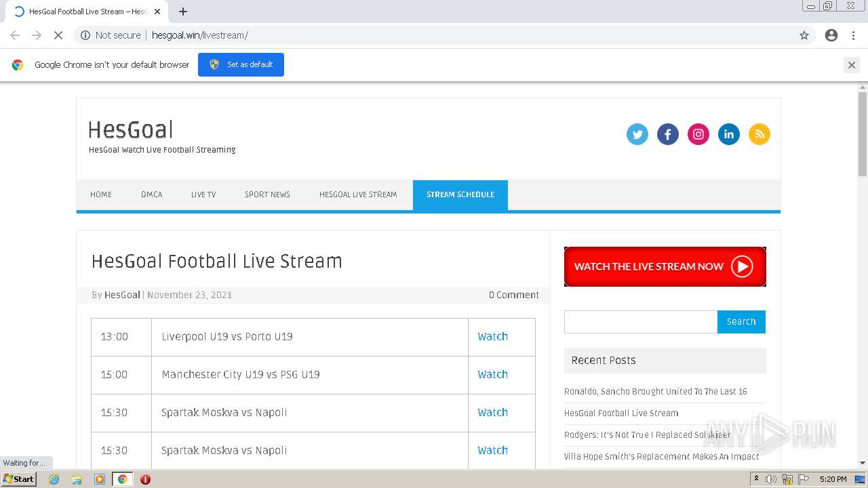The height and width of the screenshot is (488, 868).
Task: Click the sidebar Search button
Action: click(741, 322)
